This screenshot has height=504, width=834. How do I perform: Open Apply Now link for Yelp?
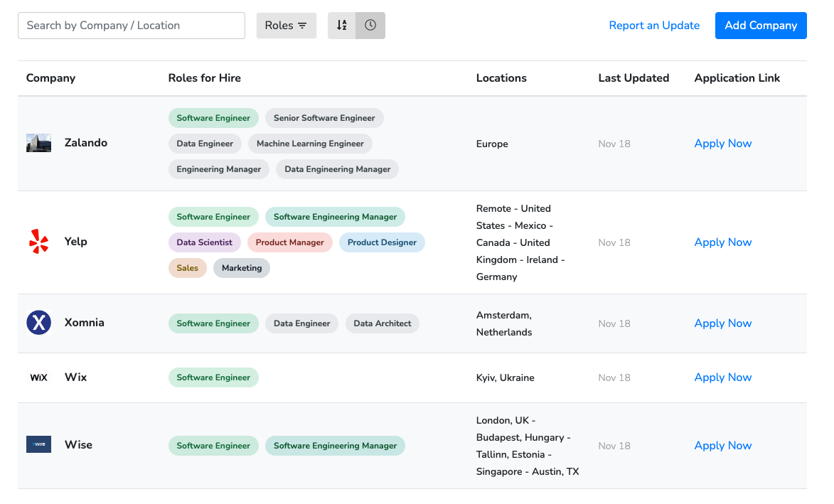pos(723,242)
